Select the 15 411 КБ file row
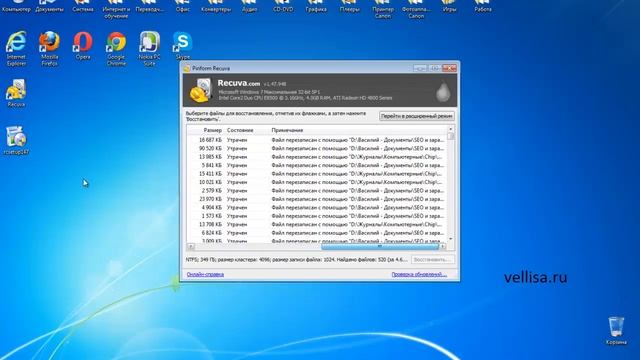Image resolution: width=640 pixels, height=360 pixels. [317, 174]
